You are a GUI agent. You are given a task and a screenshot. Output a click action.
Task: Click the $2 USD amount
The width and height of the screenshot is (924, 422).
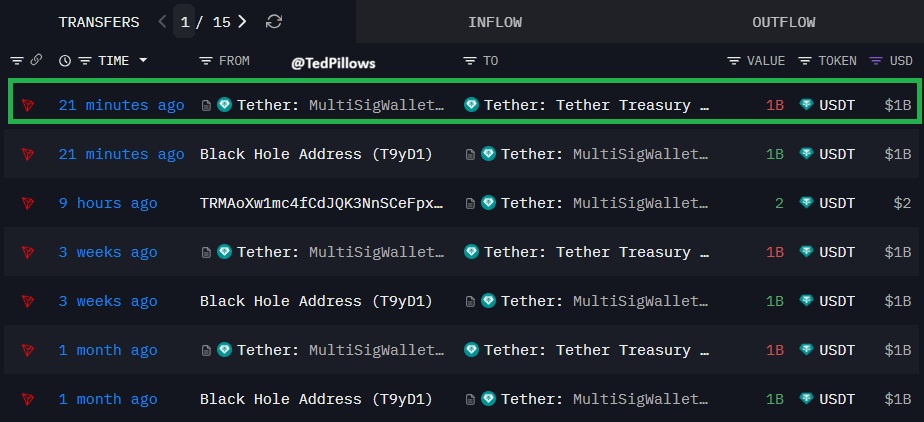(902, 203)
